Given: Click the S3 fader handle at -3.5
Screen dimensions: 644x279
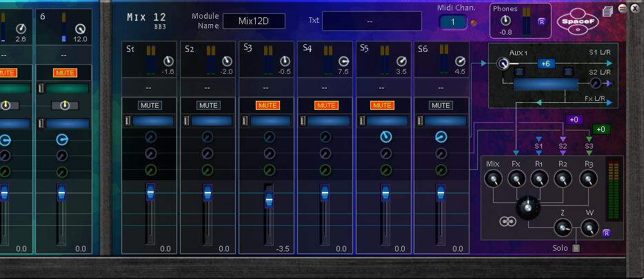Looking at the screenshot, I should pos(269,200).
